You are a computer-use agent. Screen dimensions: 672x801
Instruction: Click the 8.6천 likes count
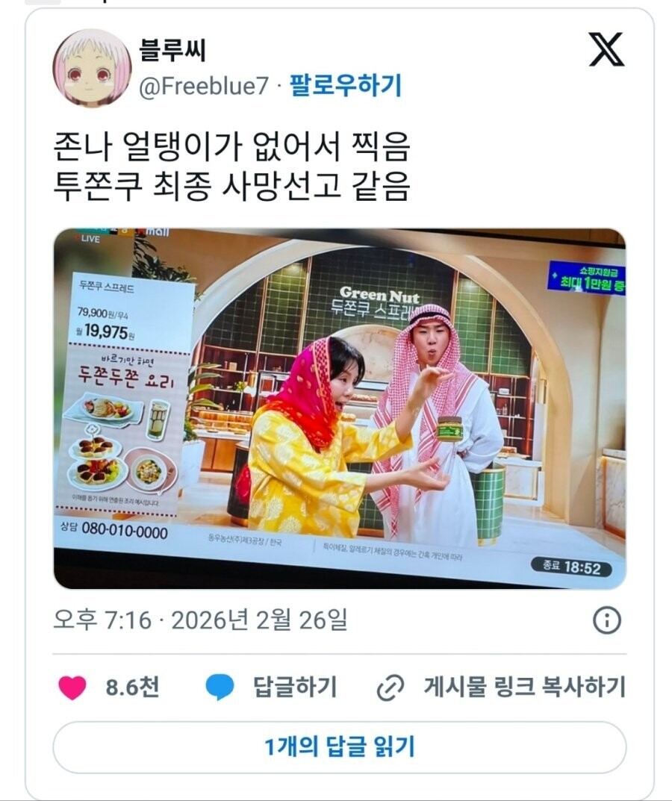[x=132, y=687]
